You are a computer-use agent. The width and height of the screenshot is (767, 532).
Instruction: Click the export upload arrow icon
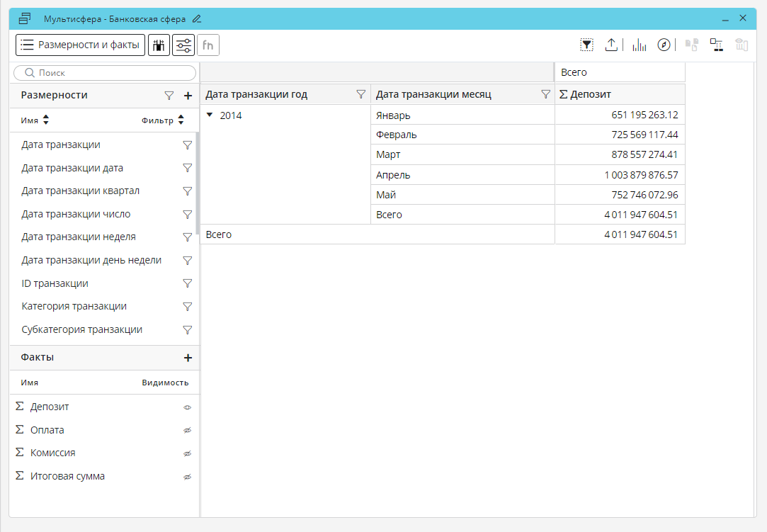coord(611,45)
